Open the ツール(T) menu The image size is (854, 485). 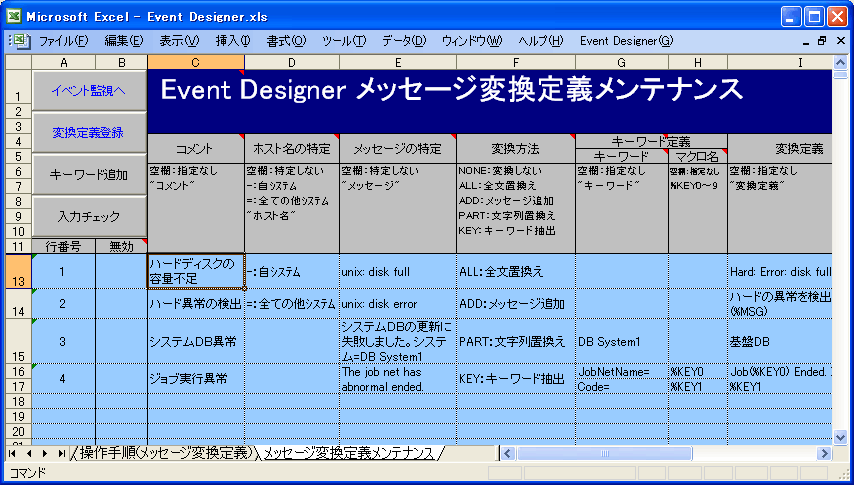pos(344,41)
